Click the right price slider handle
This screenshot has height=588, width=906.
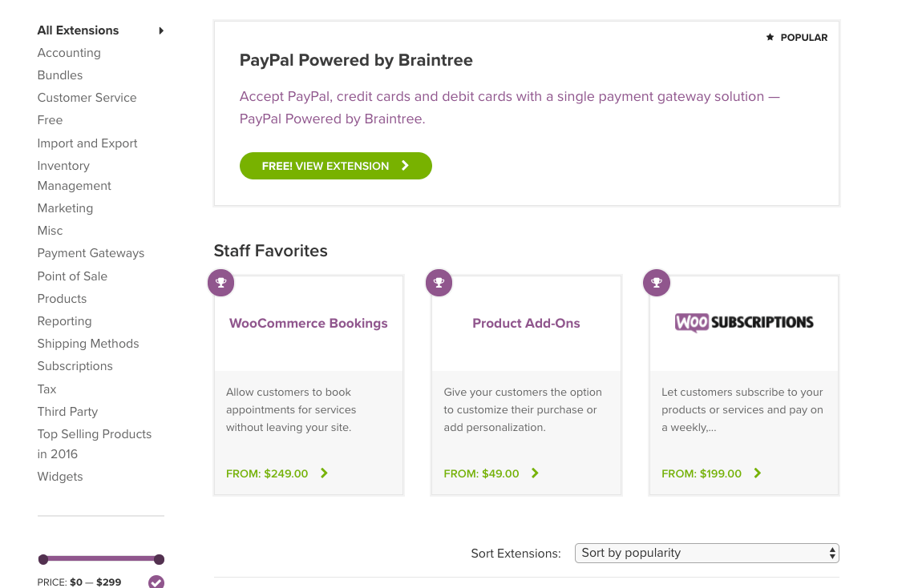(159, 559)
